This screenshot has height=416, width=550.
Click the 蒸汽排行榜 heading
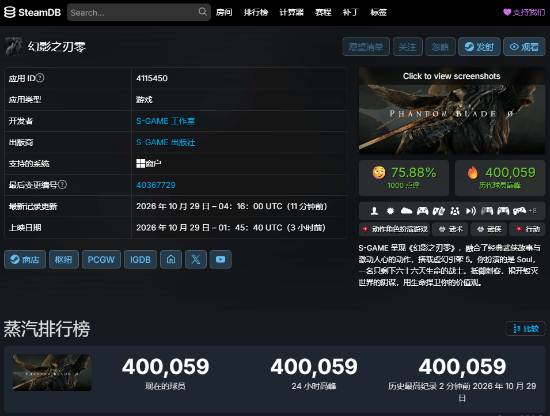coord(47,329)
